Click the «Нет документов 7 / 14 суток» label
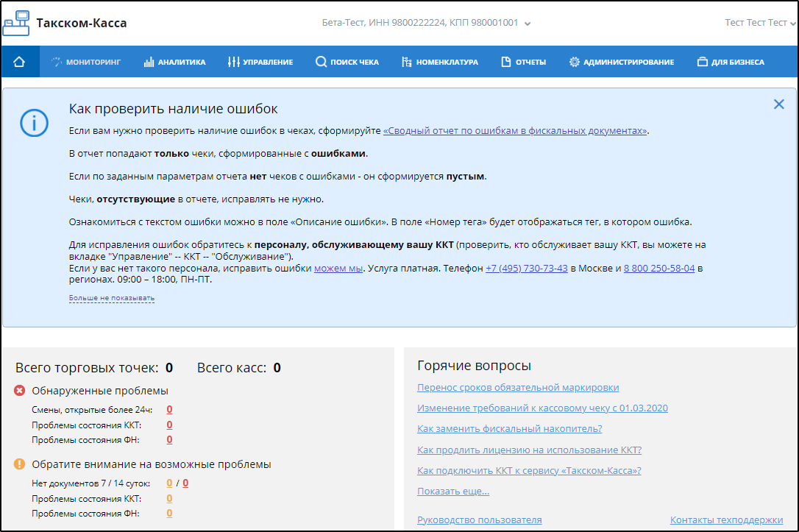The width and height of the screenshot is (799, 532). pos(90,483)
